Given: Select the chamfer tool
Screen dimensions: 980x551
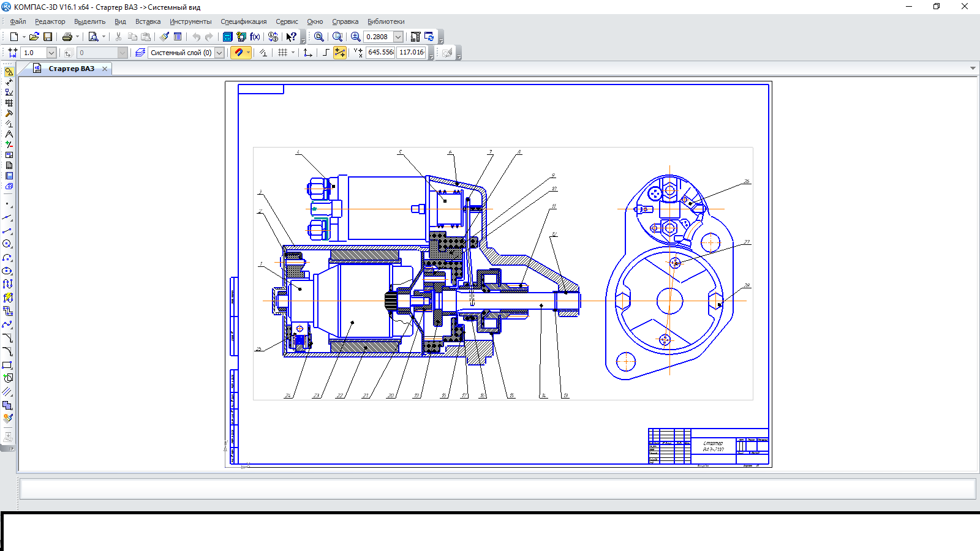Looking at the screenshot, I should point(7,338).
